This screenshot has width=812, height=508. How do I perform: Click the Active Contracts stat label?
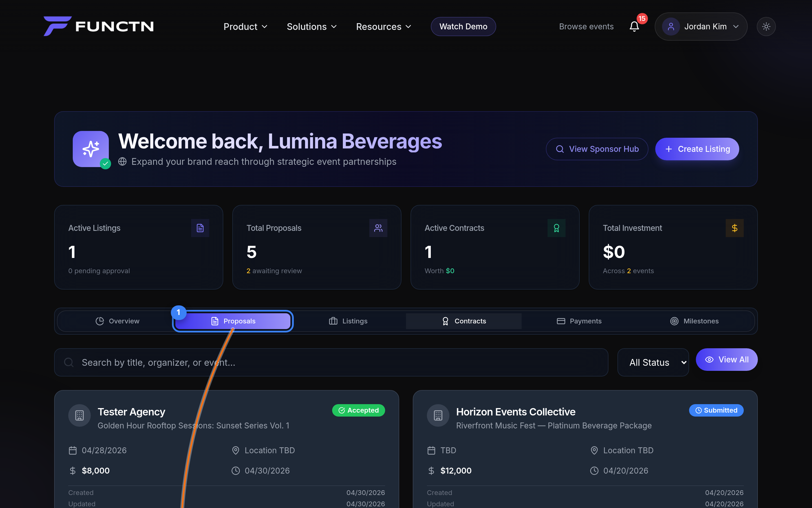tap(454, 228)
